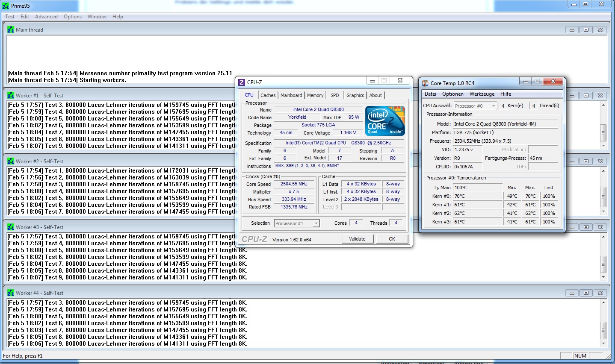Switch to the SPD tab in CPU-Z
615x364 pixels.
pos(335,95)
